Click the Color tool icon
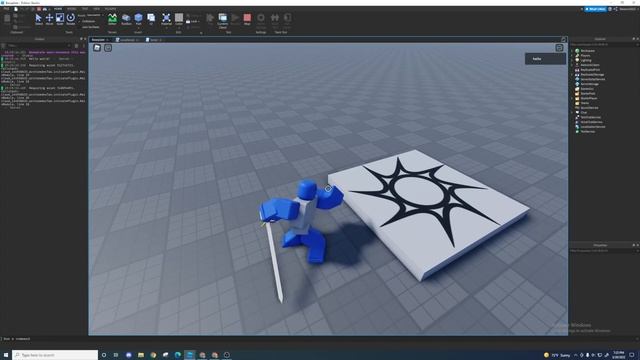This screenshot has height=360, width=640. point(179,18)
